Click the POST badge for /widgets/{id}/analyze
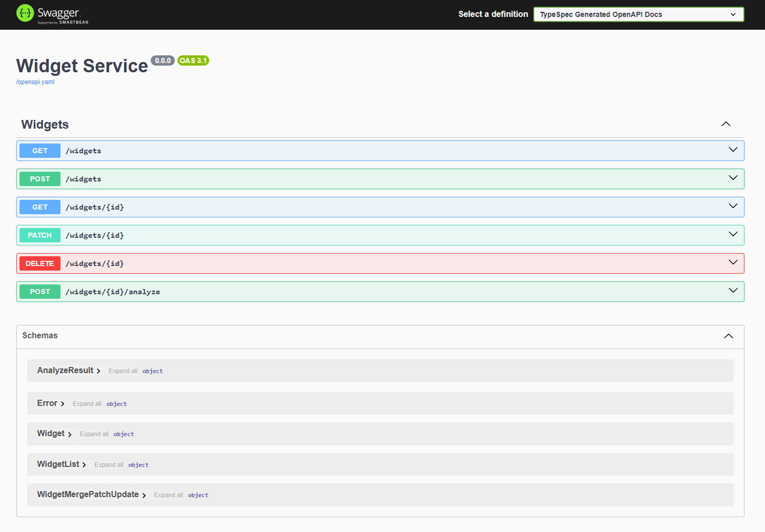The height and width of the screenshot is (532, 765). (39, 291)
